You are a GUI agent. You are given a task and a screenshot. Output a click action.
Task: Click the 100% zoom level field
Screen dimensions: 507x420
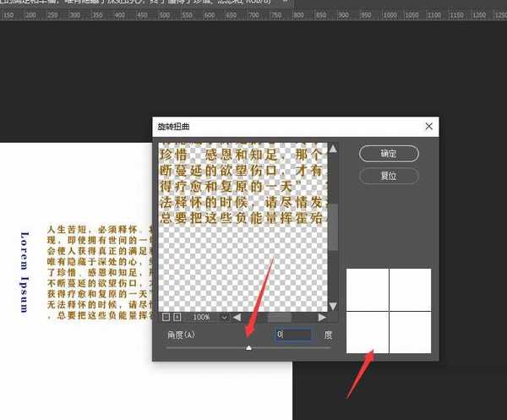(202, 317)
